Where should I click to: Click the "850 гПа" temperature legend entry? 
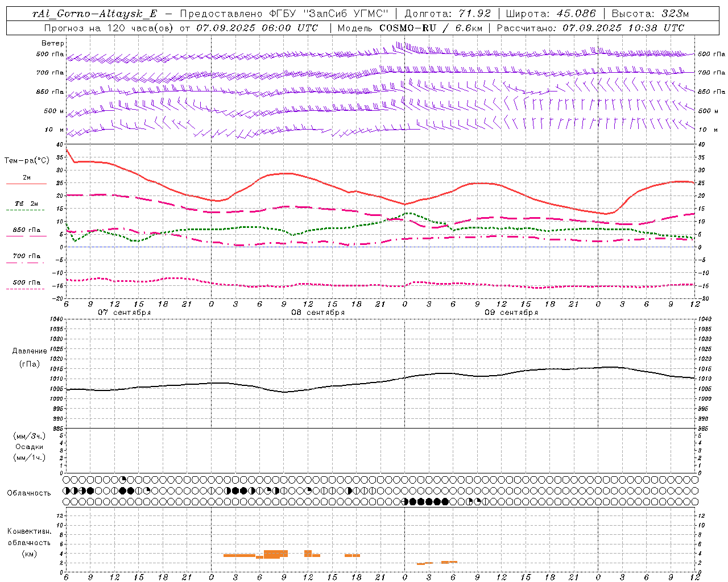tap(26, 230)
